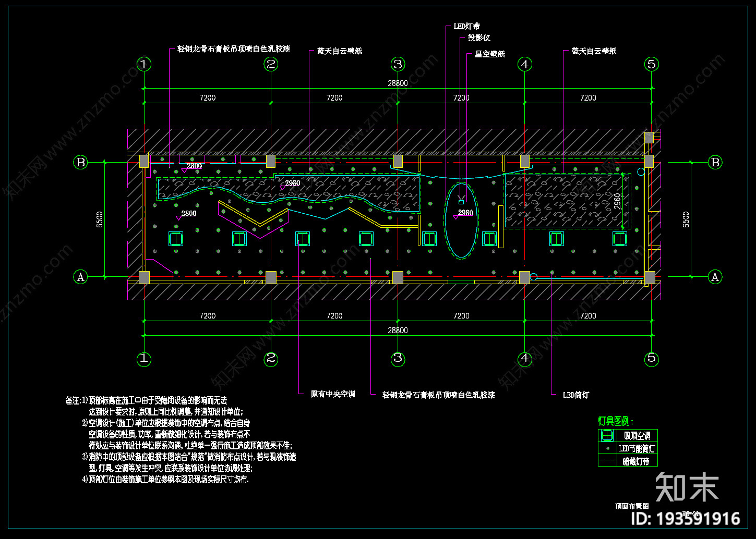The image size is (756, 539).
Task: Select the 蓝天白云壁纸 label near axis 2
Action: click(340, 51)
